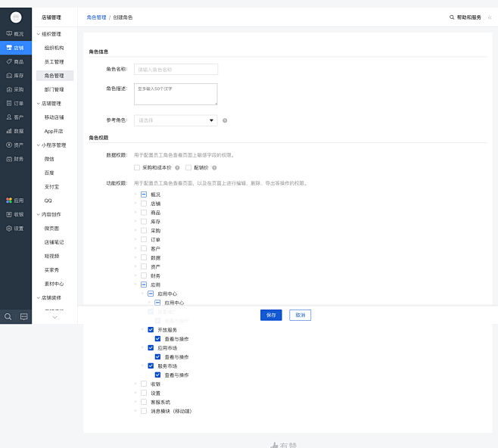Open 店铺笔记 menu link
Viewport: 498px width, 448px height.
pos(54,242)
